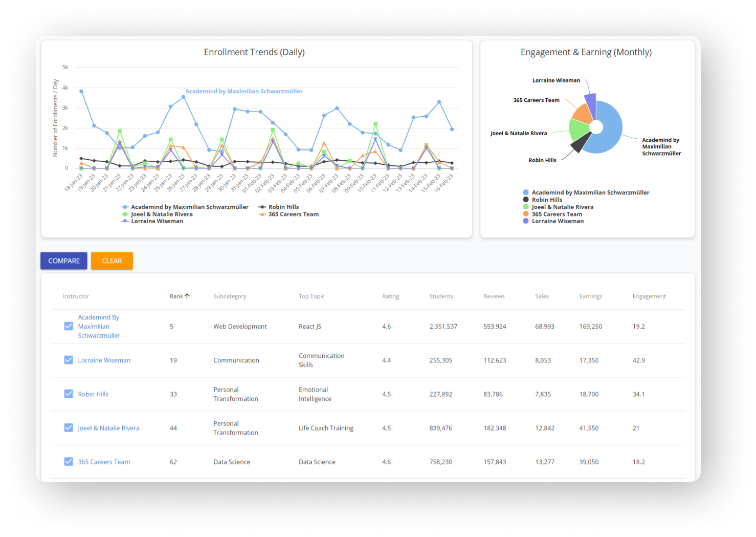Toggle Lorraine Wiseman line chart legend marker
The height and width of the screenshot is (537, 756).
(125, 221)
